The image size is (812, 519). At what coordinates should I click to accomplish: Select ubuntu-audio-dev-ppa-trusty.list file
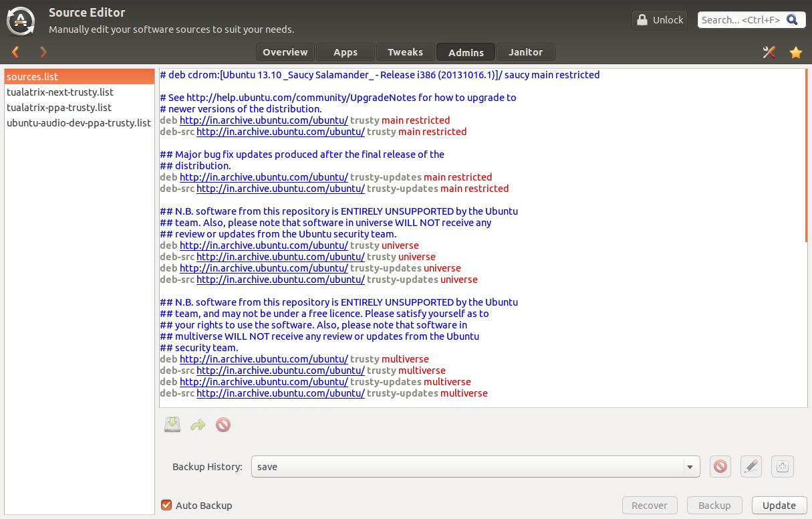(x=80, y=123)
